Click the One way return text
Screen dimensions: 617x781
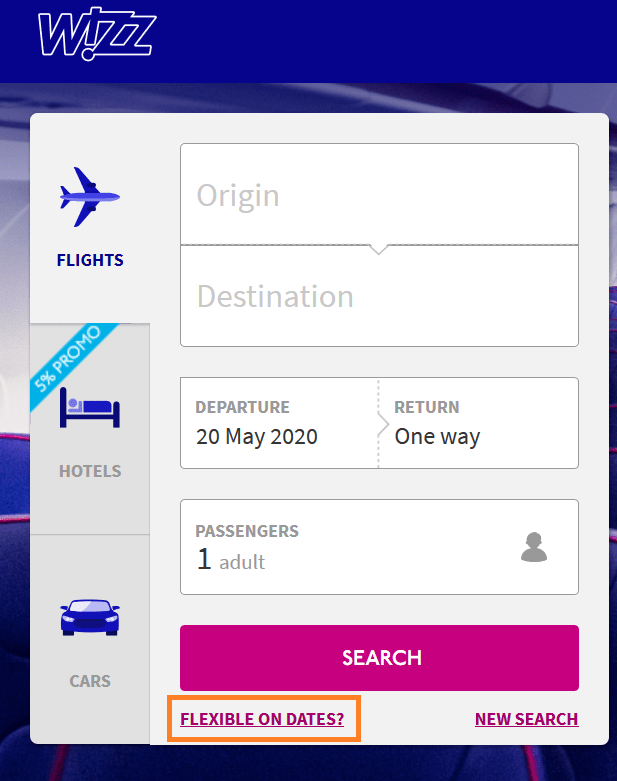point(437,437)
